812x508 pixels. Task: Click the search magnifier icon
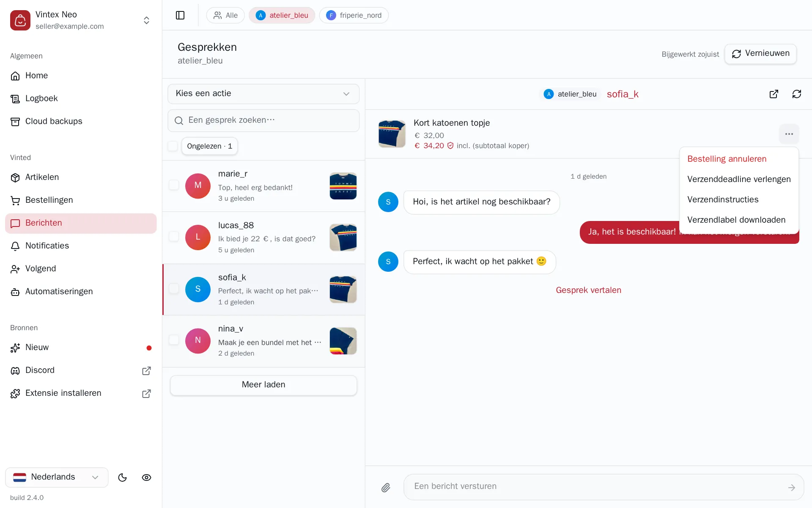179,121
